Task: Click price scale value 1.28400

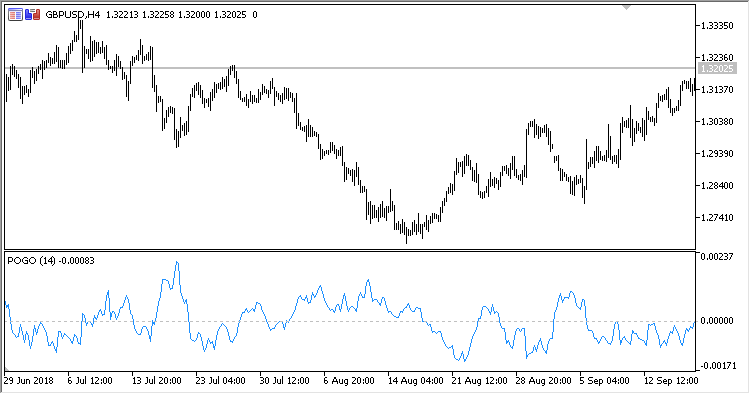Action: coord(717,186)
